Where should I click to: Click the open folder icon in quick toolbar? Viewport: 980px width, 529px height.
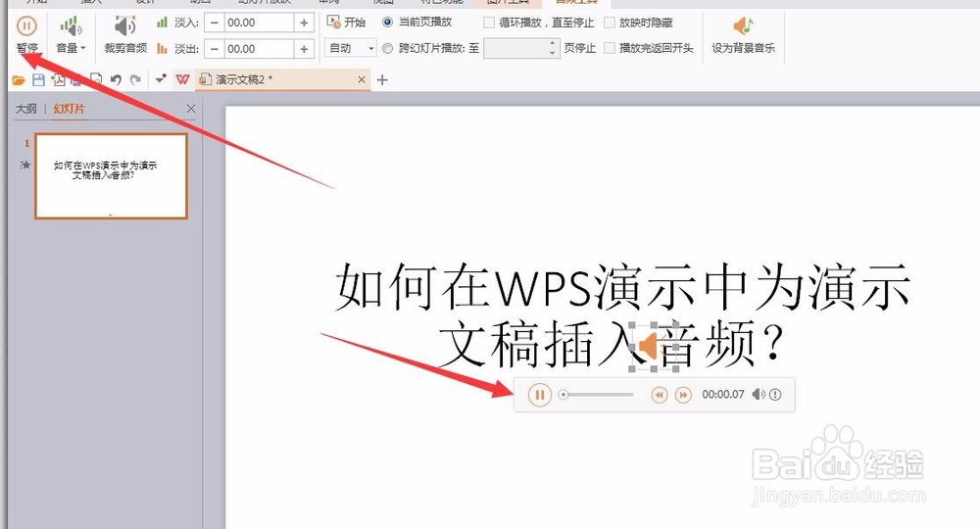tap(18, 80)
